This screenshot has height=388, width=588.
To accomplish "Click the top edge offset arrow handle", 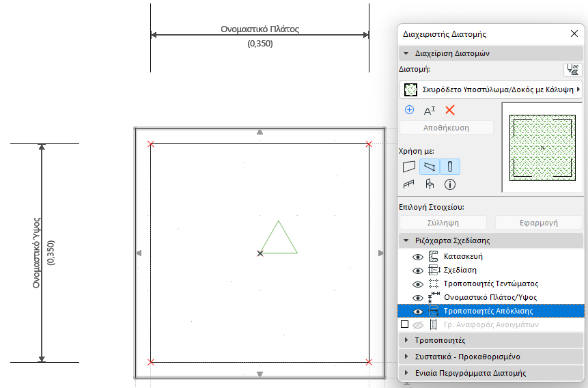I will pos(260,132).
